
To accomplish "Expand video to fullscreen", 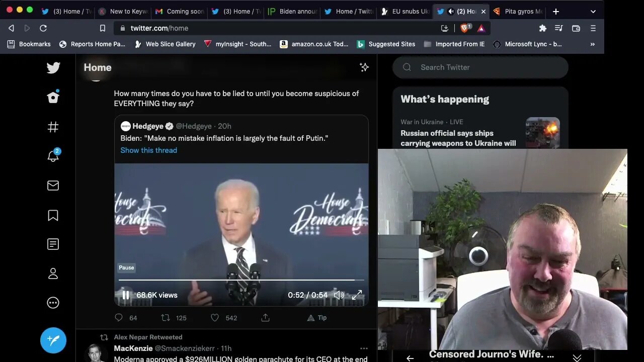I will click(x=357, y=295).
